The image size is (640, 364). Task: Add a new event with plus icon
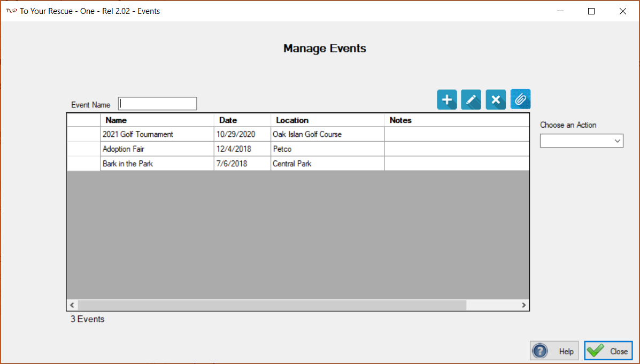click(x=447, y=99)
